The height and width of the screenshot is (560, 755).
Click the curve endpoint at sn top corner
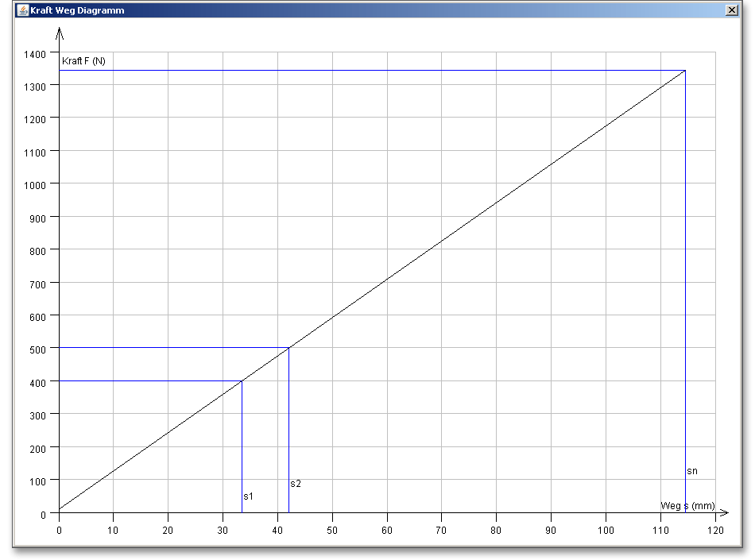(x=685, y=71)
